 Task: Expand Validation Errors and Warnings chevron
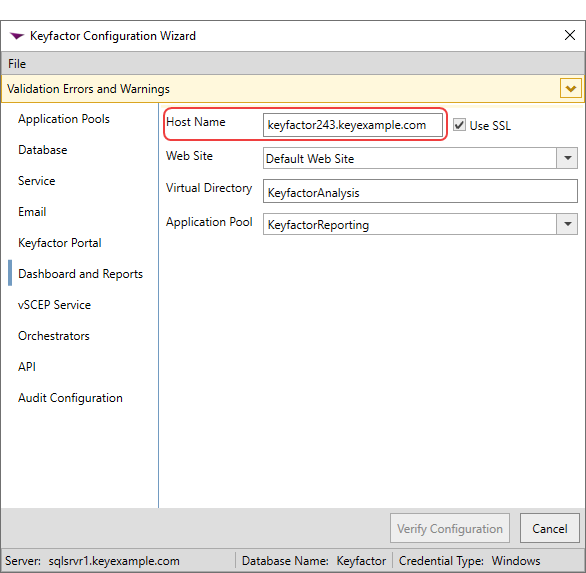pos(570,89)
